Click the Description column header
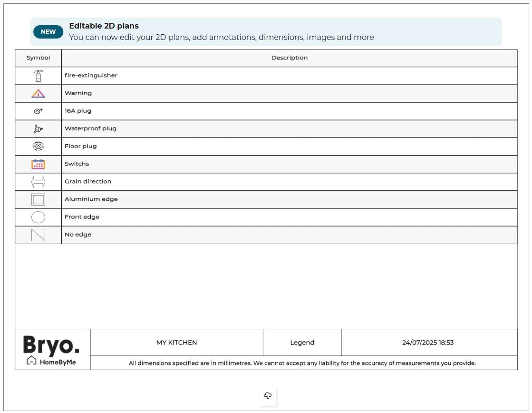532x413 pixels. tap(289, 58)
